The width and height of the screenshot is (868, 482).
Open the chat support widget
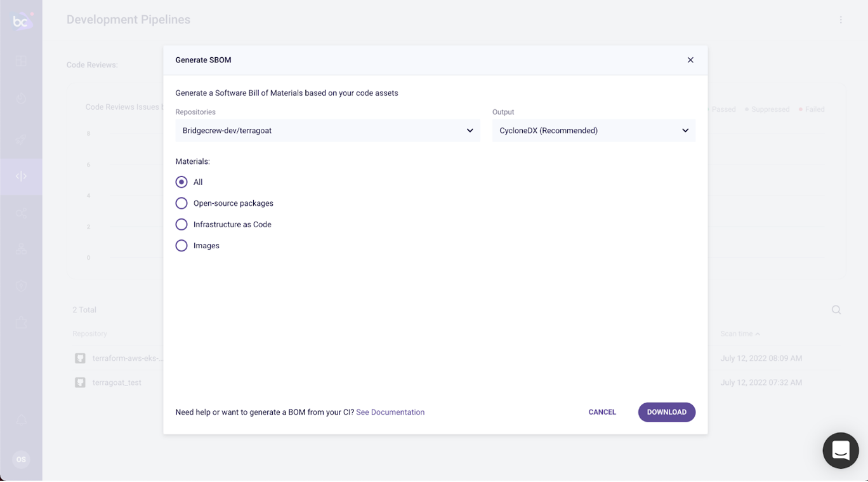tap(841, 450)
